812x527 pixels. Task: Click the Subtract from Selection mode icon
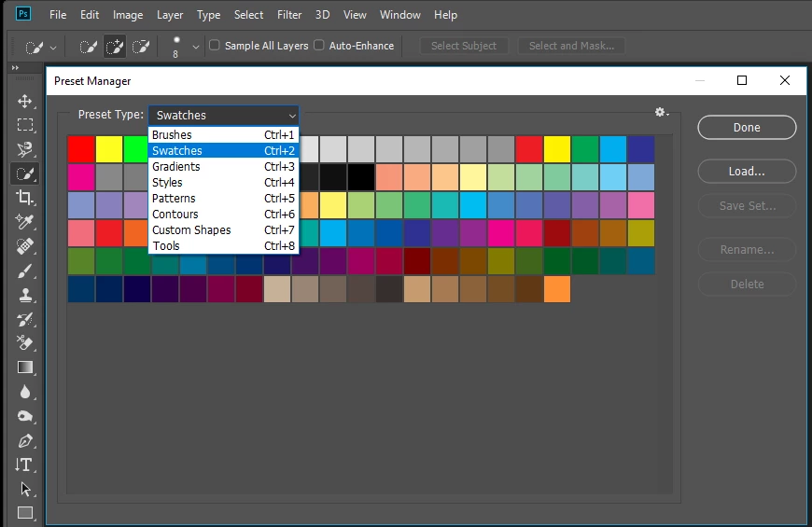(140, 48)
